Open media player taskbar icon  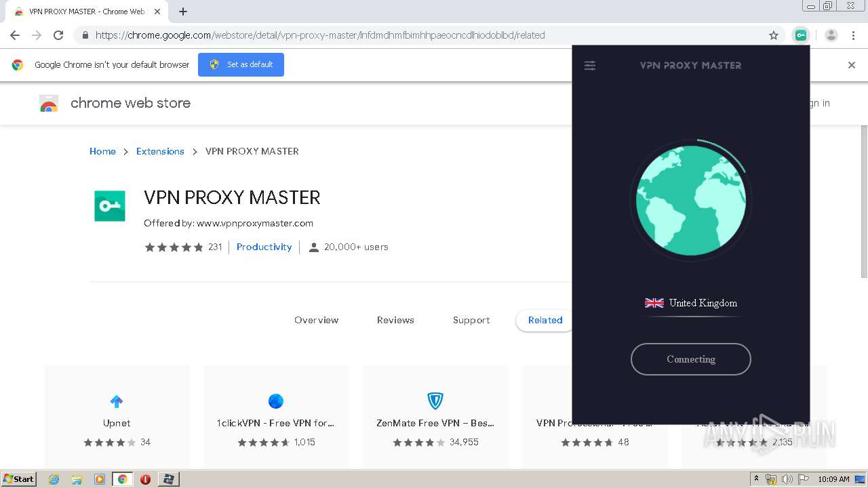coord(100,479)
